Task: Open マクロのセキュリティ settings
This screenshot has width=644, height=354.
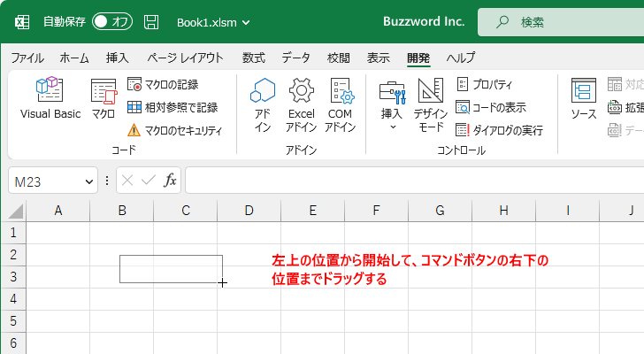Action: click(x=174, y=130)
